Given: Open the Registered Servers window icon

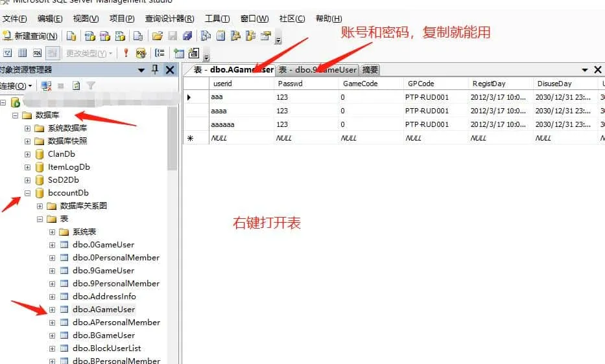Looking at the screenshot, I should pyautogui.click(x=206, y=36).
